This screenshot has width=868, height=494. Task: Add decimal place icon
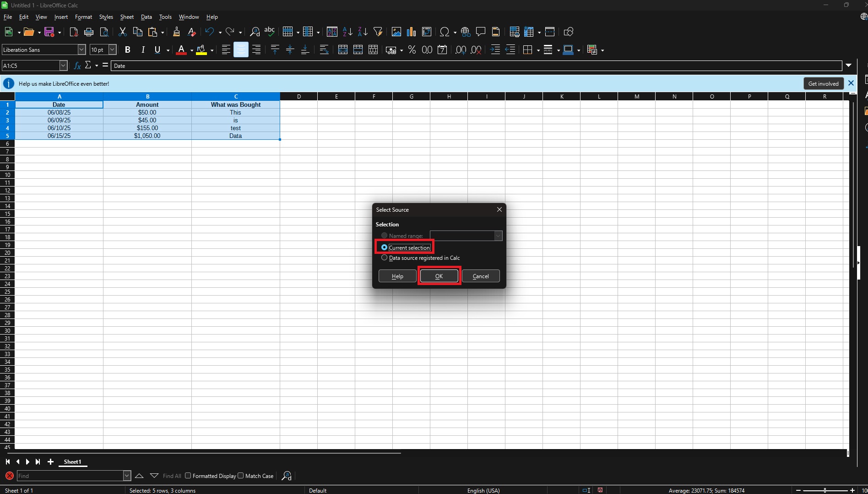pyautogui.click(x=461, y=50)
